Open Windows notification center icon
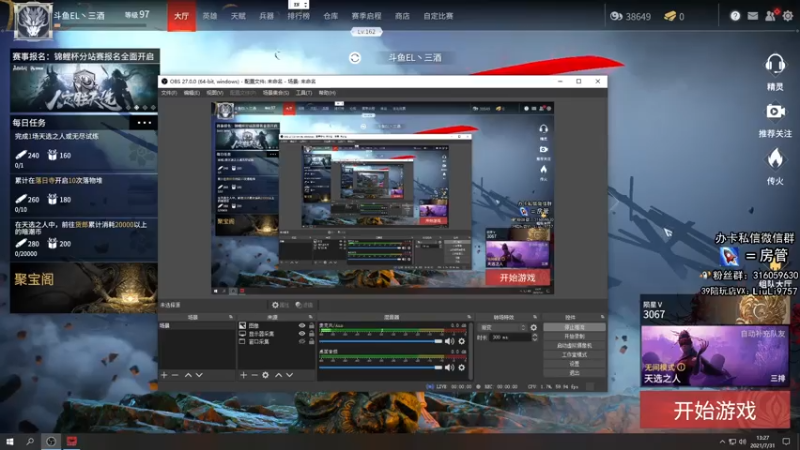 [x=786, y=441]
